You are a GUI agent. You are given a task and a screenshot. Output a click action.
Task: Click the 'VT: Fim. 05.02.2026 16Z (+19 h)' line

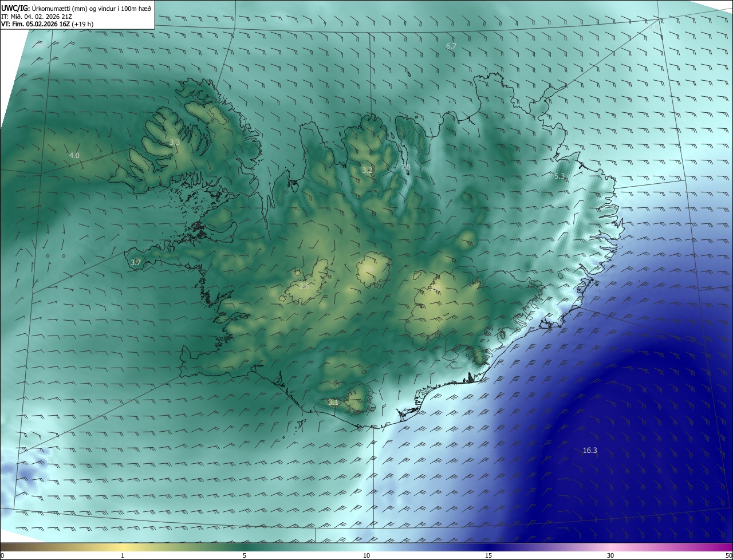[48, 24]
